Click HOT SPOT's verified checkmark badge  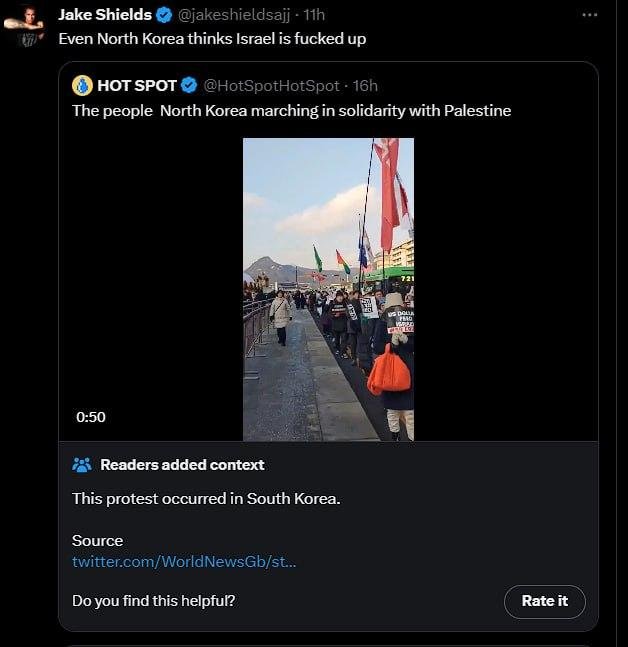click(189, 86)
